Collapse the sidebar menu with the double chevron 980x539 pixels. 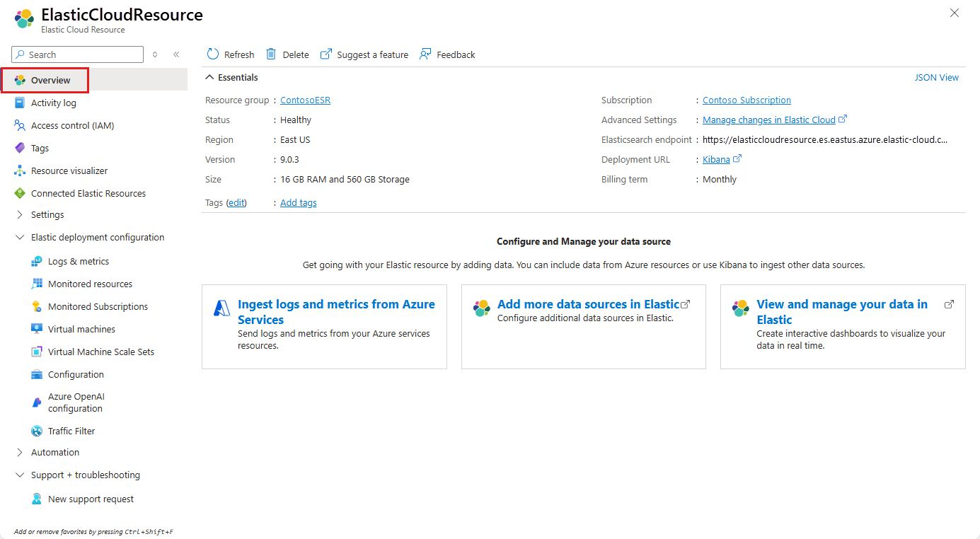click(x=176, y=54)
